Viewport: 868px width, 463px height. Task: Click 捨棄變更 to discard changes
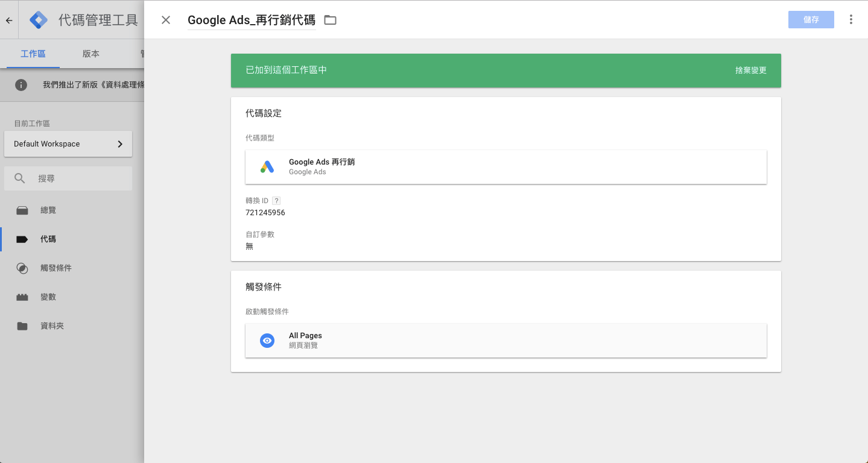point(751,71)
